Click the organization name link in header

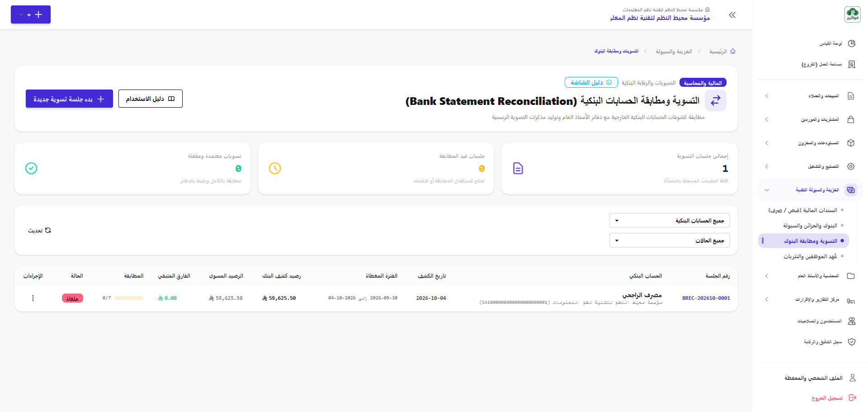click(660, 18)
